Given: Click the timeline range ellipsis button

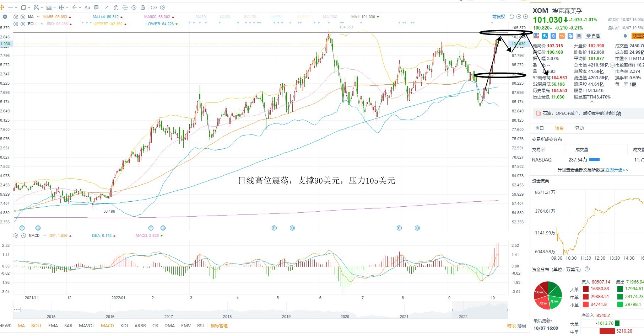Looking at the screenshot, I should (x=17, y=309).
